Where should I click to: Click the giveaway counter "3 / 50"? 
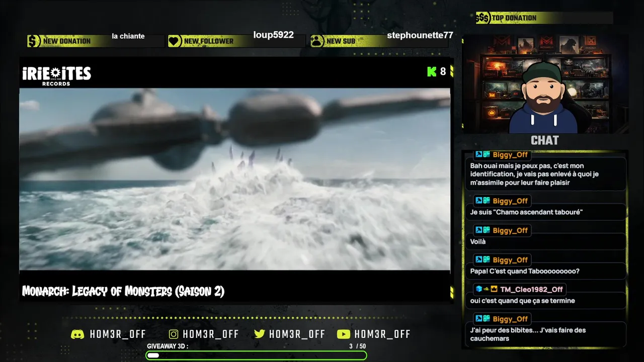(x=358, y=346)
